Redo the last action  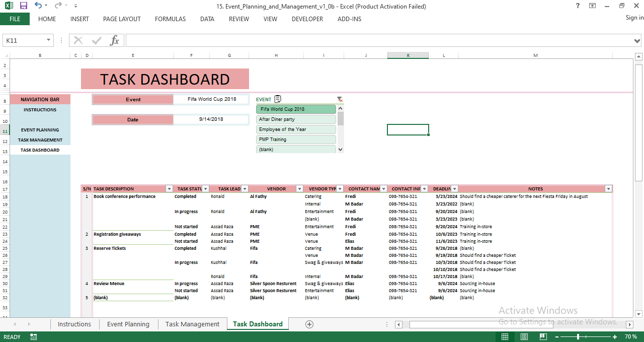pos(58,6)
